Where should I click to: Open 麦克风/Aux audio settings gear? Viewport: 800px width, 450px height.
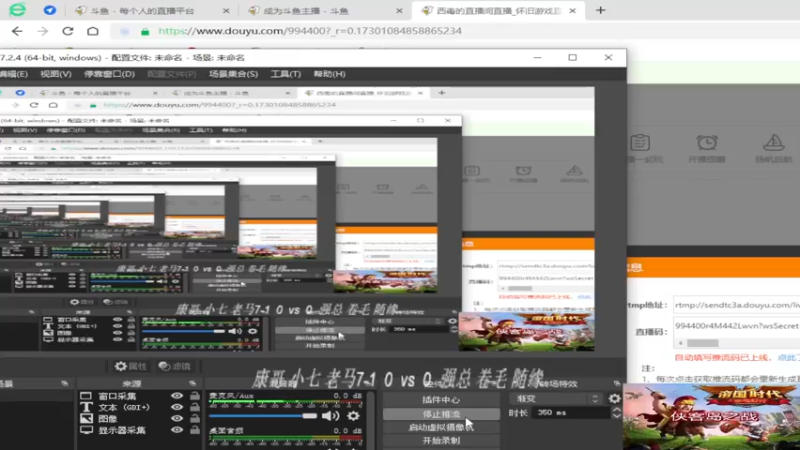353,416
